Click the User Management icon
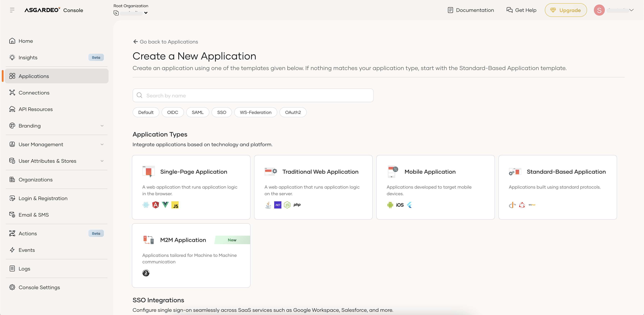This screenshot has width=644, height=315. 12,144
